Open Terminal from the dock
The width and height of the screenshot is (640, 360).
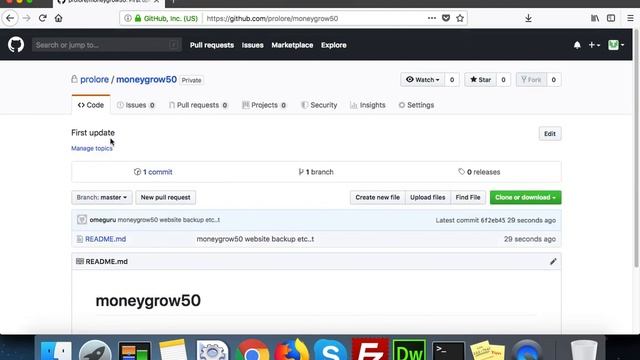[x=448, y=351]
